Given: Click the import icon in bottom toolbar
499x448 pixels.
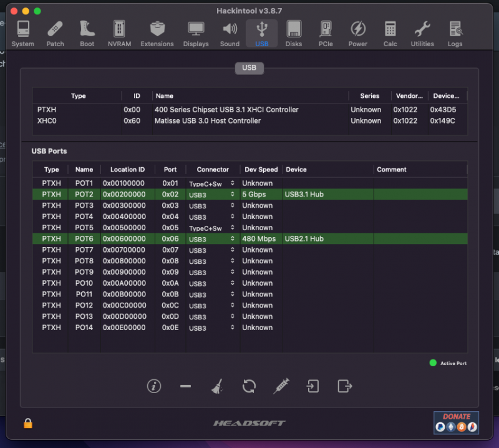Looking at the screenshot, I should pos(312,386).
